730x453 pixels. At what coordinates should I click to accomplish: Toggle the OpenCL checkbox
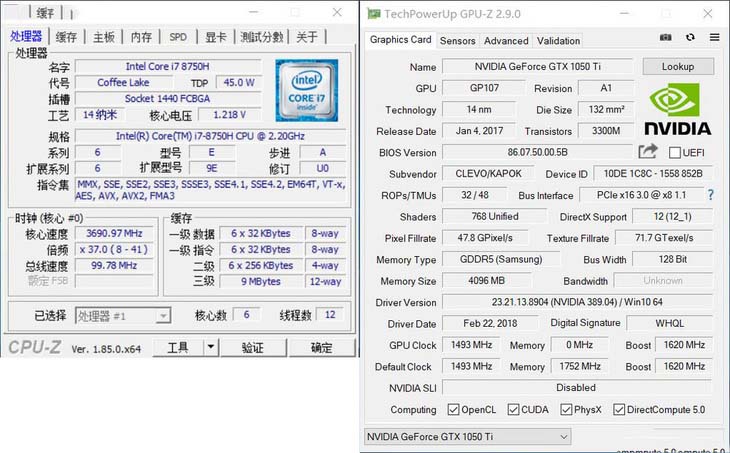point(453,410)
